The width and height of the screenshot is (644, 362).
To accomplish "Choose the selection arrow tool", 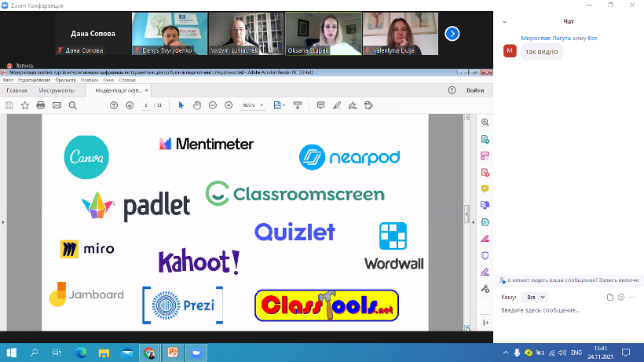I will (x=181, y=105).
